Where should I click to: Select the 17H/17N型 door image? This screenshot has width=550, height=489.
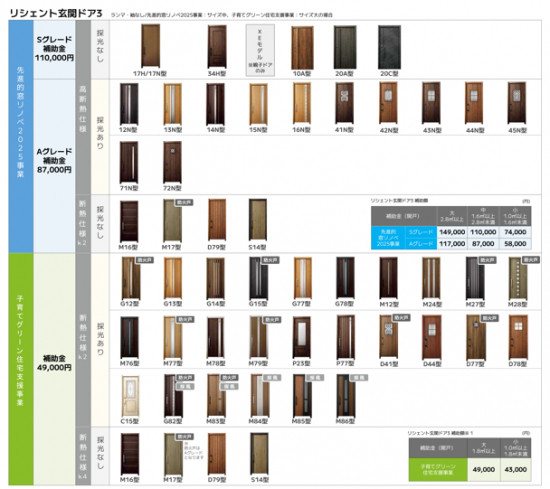150,46
